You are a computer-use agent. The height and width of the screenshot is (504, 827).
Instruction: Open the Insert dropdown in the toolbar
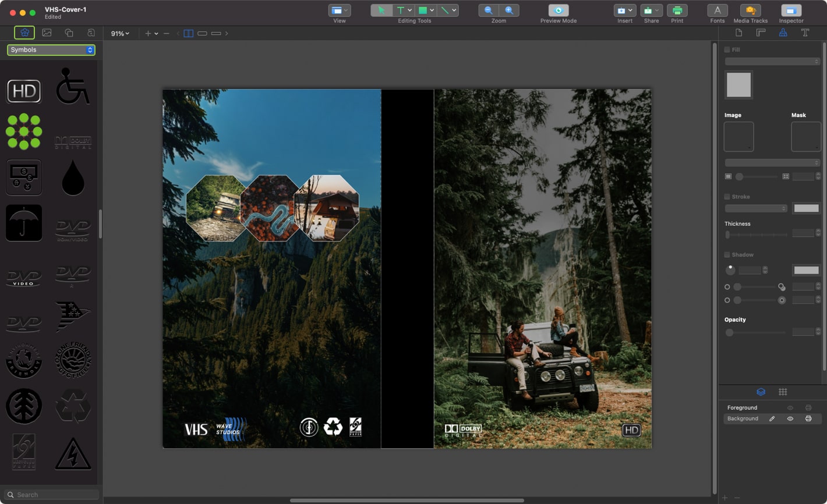tap(624, 10)
